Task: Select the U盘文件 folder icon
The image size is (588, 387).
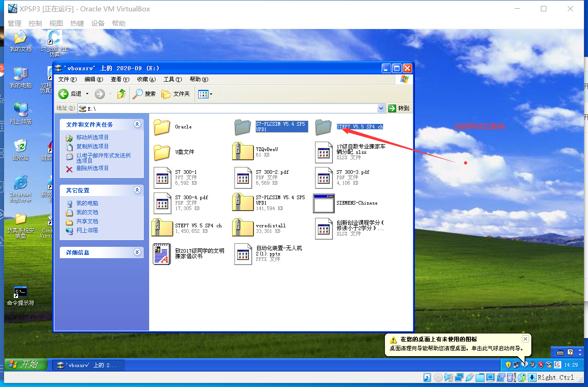Action: tap(162, 152)
